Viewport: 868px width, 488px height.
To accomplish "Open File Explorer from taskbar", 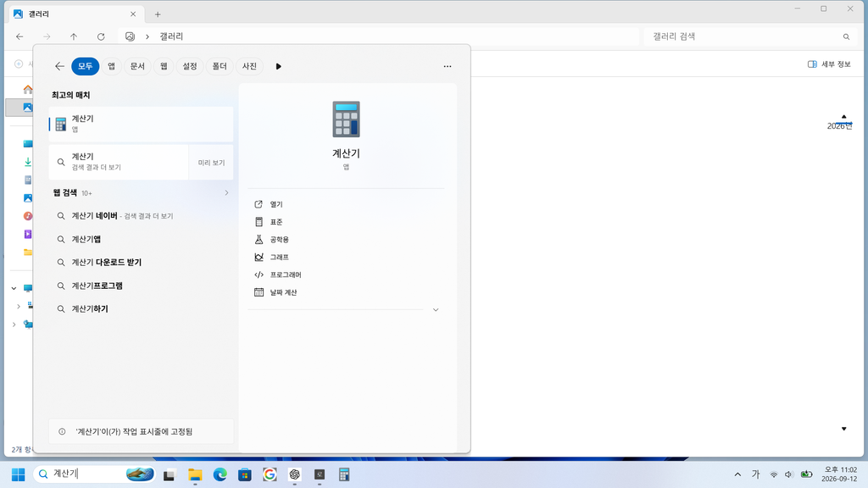I will point(195,474).
